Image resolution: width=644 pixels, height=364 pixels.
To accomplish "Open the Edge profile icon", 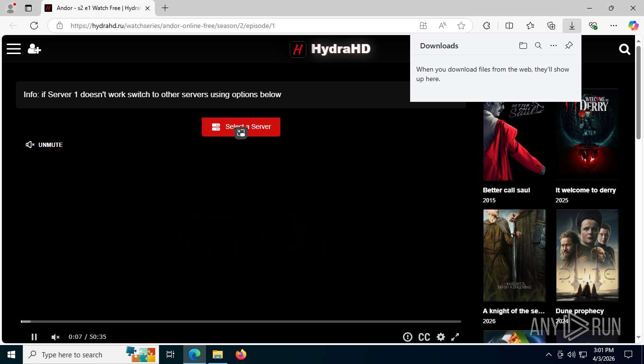I will pos(10,8).
